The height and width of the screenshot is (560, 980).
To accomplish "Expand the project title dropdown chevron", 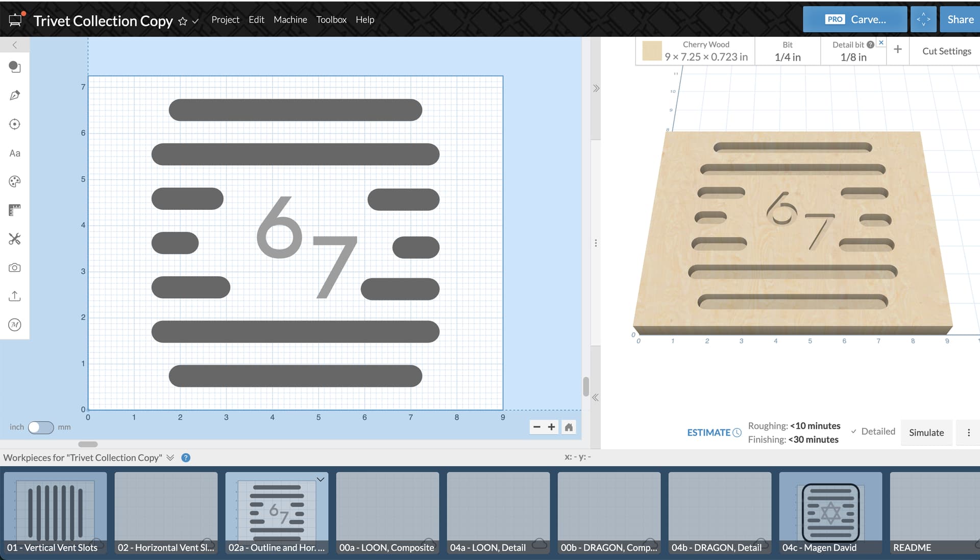I will (x=195, y=21).
